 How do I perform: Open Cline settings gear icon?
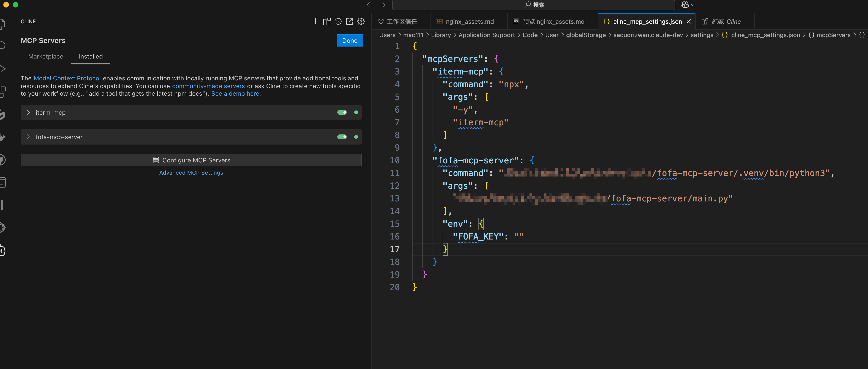click(361, 22)
